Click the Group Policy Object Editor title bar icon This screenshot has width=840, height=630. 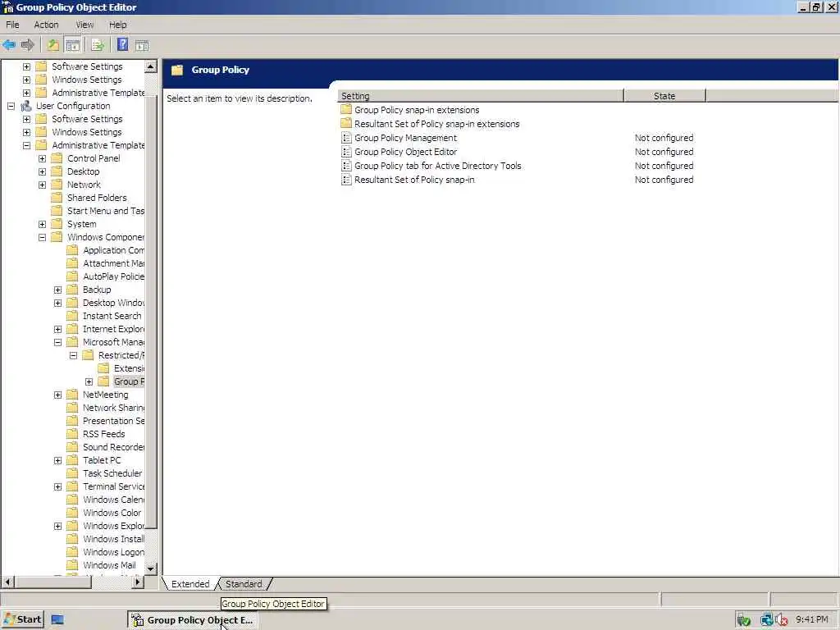click(x=7, y=7)
